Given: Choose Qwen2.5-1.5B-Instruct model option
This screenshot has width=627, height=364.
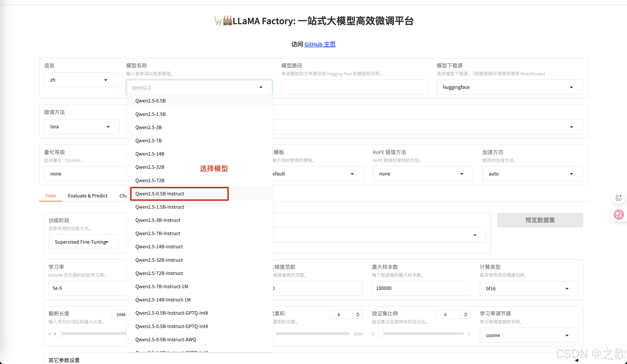Looking at the screenshot, I should [200, 207].
